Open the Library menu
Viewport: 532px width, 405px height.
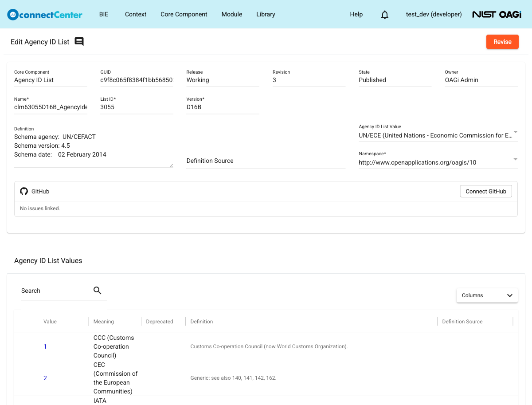[x=266, y=14]
